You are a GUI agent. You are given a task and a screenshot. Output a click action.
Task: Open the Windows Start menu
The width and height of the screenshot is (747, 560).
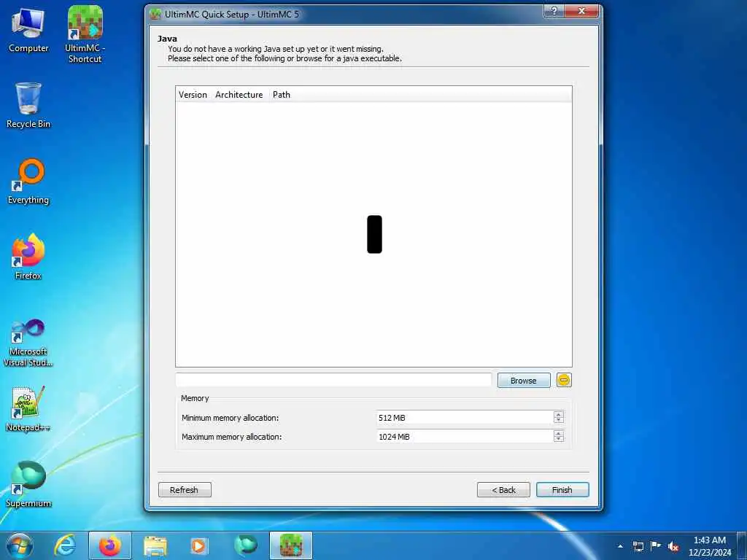pos(20,545)
